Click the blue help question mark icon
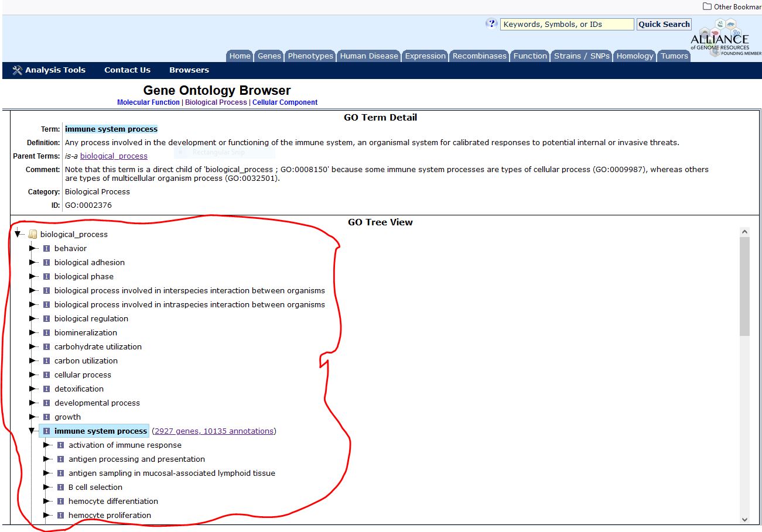The height and width of the screenshot is (532, 762). 491,23
